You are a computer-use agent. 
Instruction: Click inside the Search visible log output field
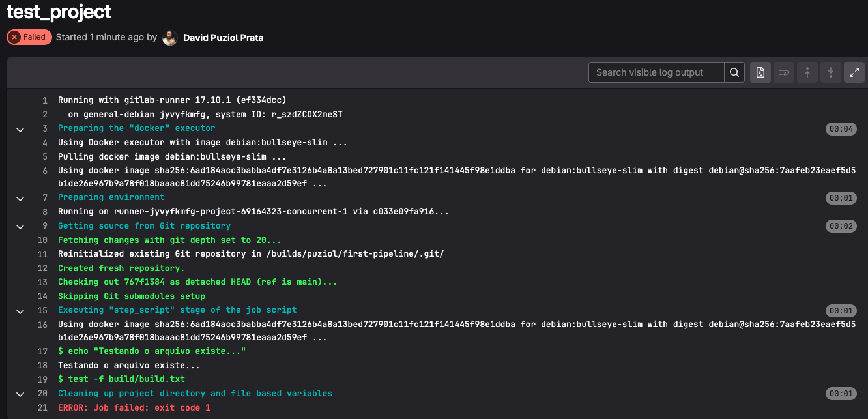point(656,72)
